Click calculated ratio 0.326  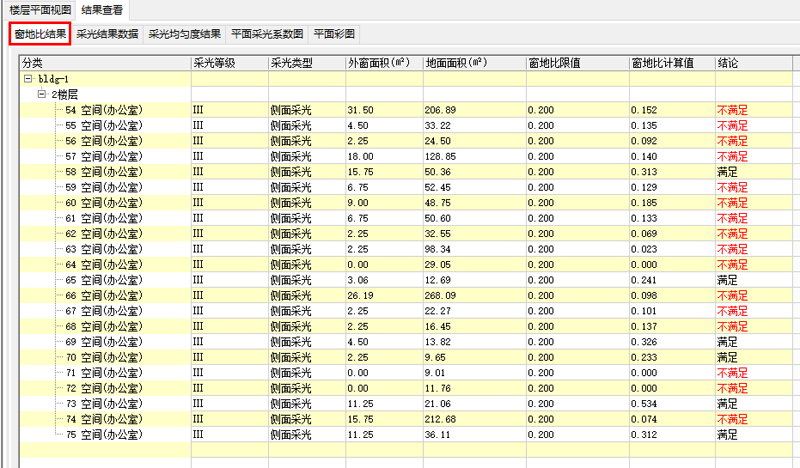(644, 342)
